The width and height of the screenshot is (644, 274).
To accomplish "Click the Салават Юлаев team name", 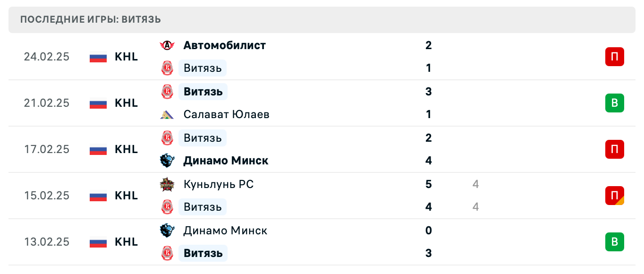I will coord(226,114).
